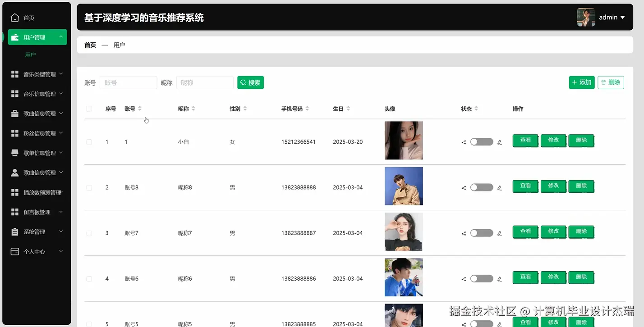
Task: Collapse the 用户管理 menu chevron
Action: pyautogui.click(x=61, y=37)
